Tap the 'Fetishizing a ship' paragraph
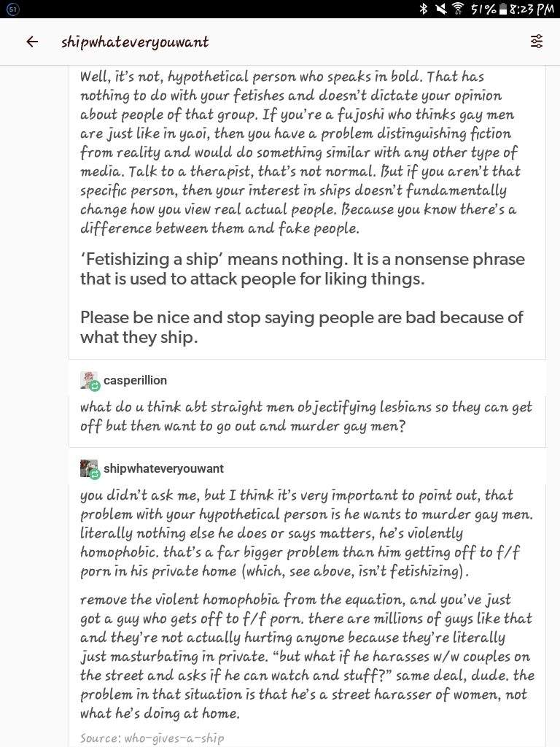Screen dimensions: 560x747 tap(303, 268)
